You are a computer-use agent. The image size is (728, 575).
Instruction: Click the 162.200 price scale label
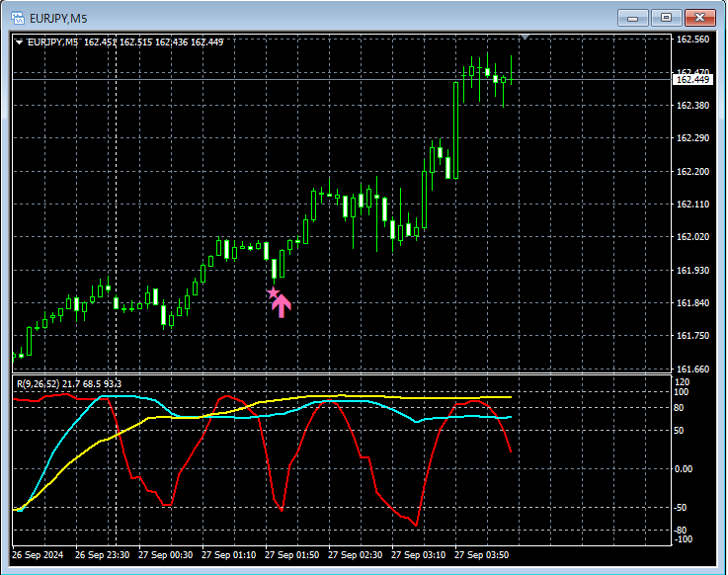692,172
